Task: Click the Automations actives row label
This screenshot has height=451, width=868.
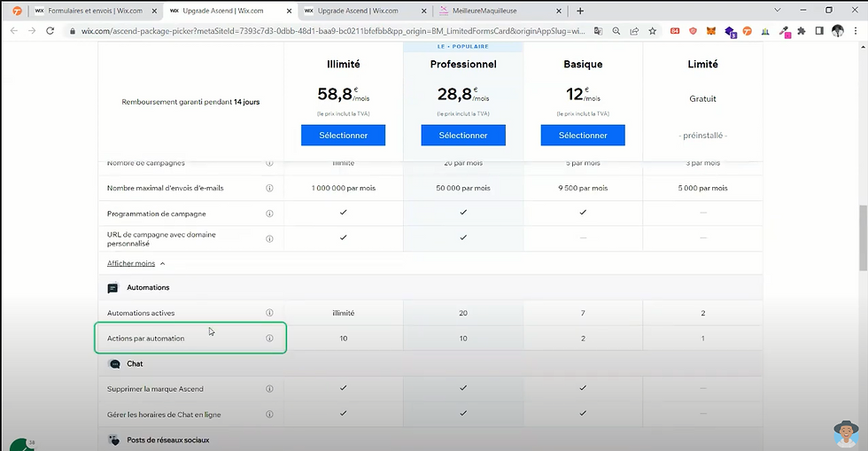Action: [x=141, y=313]
